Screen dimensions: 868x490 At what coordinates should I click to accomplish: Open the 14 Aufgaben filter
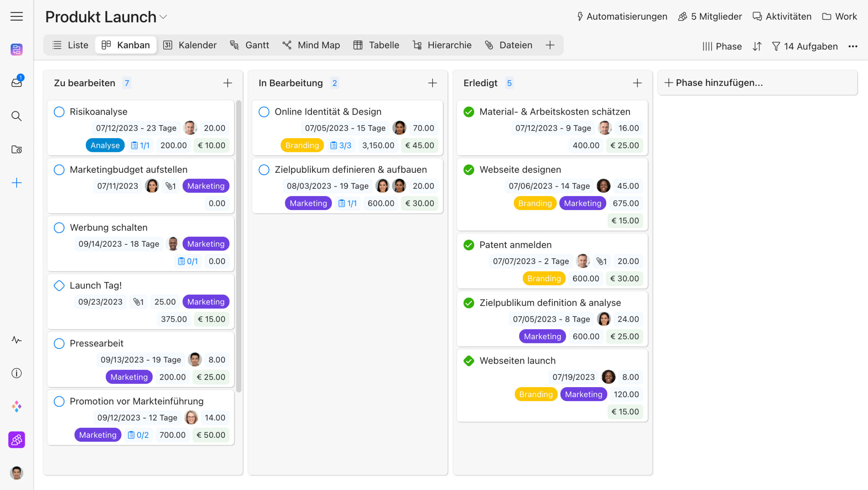(x=805, y=46)
